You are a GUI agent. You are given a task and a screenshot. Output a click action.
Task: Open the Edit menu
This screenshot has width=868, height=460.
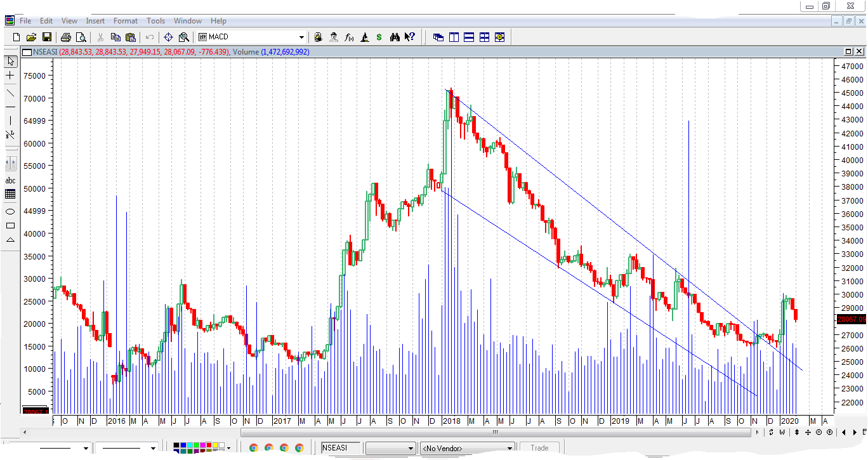point(46,21)
